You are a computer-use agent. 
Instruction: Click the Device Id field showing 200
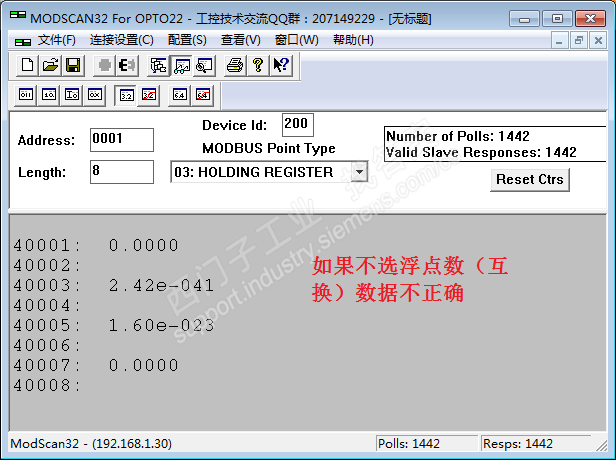click(x=298, y=125)
